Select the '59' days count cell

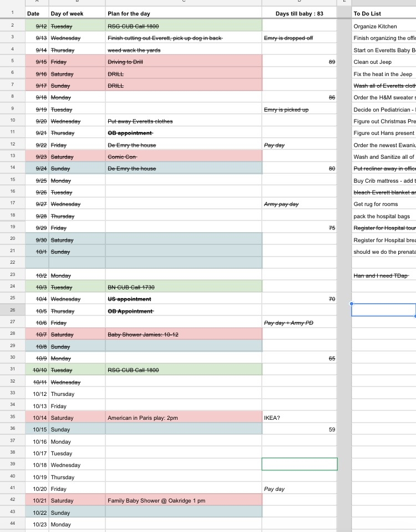coord(300,429)
